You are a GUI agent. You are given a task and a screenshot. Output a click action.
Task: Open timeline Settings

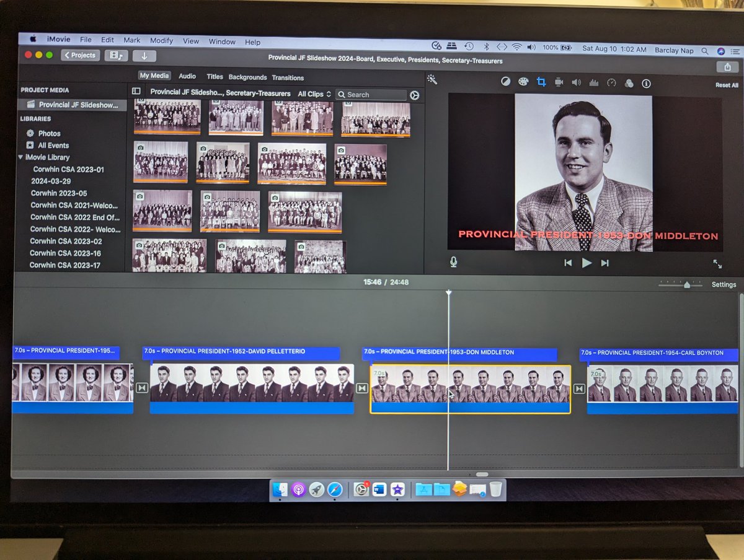(724, 284)
